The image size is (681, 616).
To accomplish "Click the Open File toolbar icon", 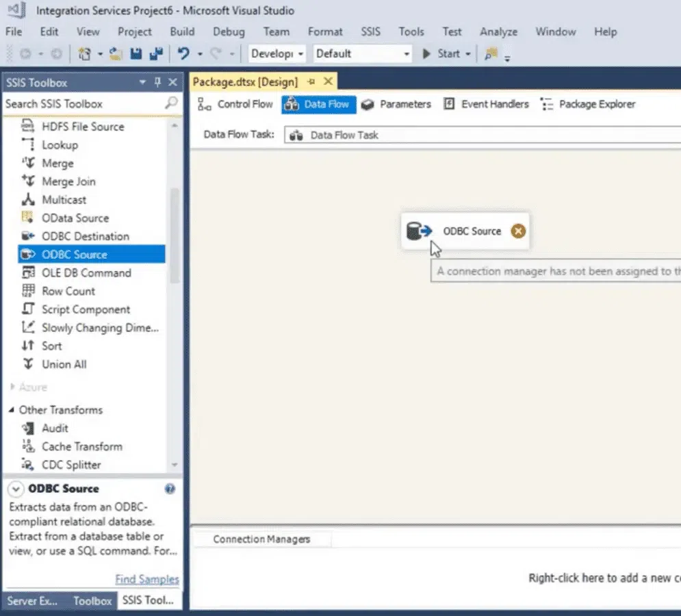I will pyautogui.click(x=115, y=54).
